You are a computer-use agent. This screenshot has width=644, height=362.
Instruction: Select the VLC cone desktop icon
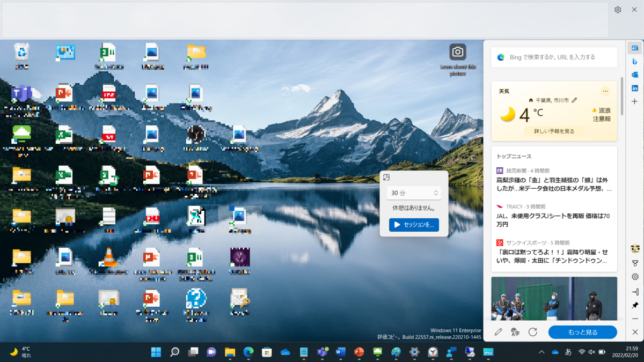click(x=109, y=261)
